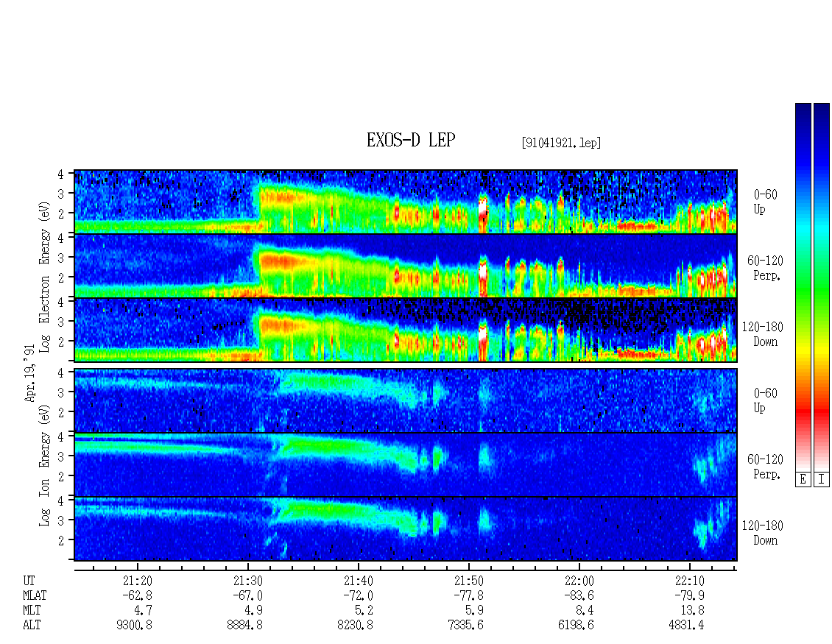Select ALT value 8230.8
832x644 pixels.
[x=355, y=626]
